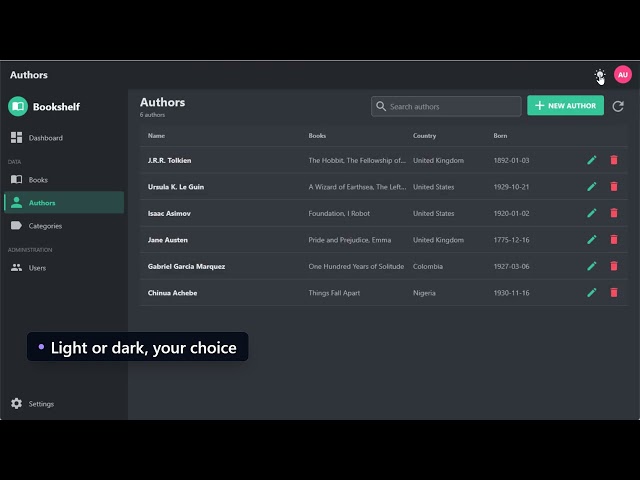This screenshot has height=480, width=640.
Task: Delete Gabriel Garcia Marquez row
Action: pos(614,266)
